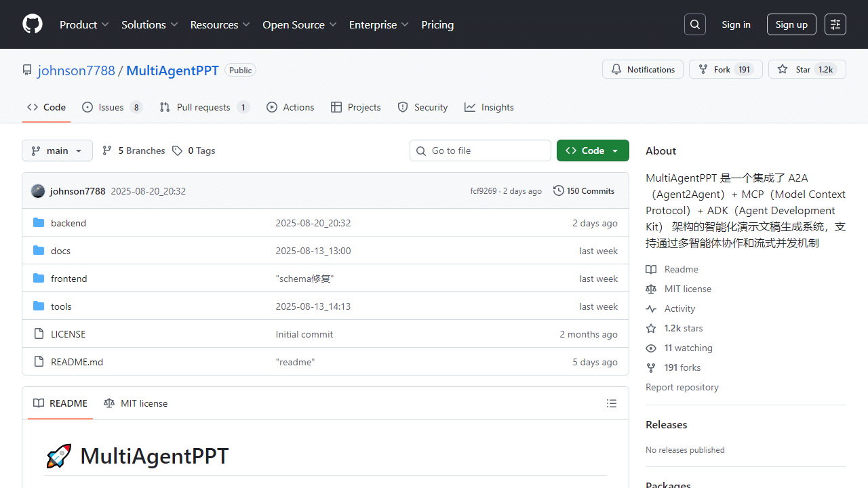Click the Notifications button
The image size is (868, 488).
pos(643,69)
